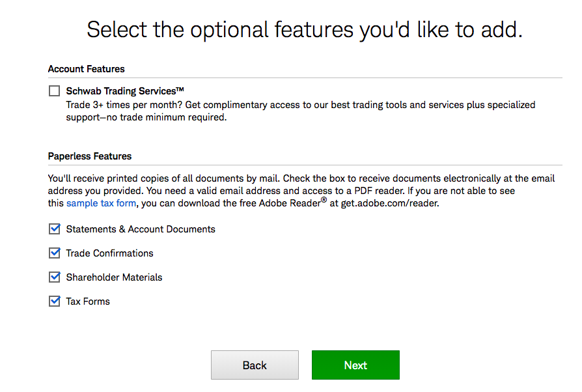Click the Trade Confirmations label text
582x392 pixels.
109,253
